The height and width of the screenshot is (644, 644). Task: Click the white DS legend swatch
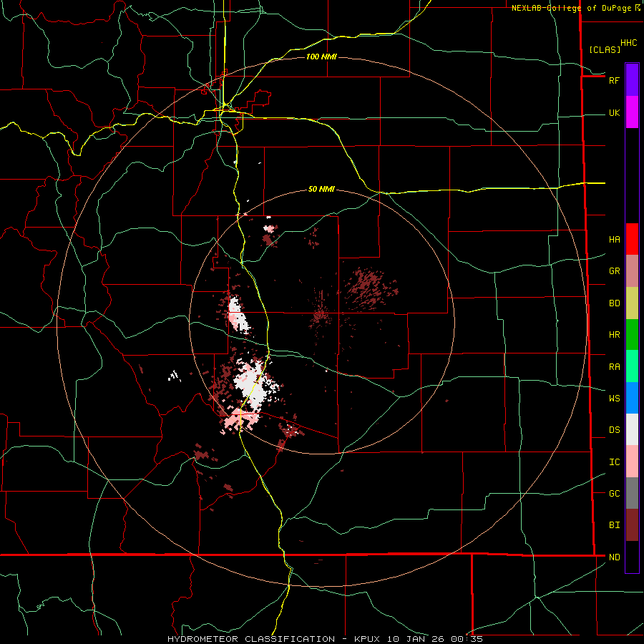[632, 429]
